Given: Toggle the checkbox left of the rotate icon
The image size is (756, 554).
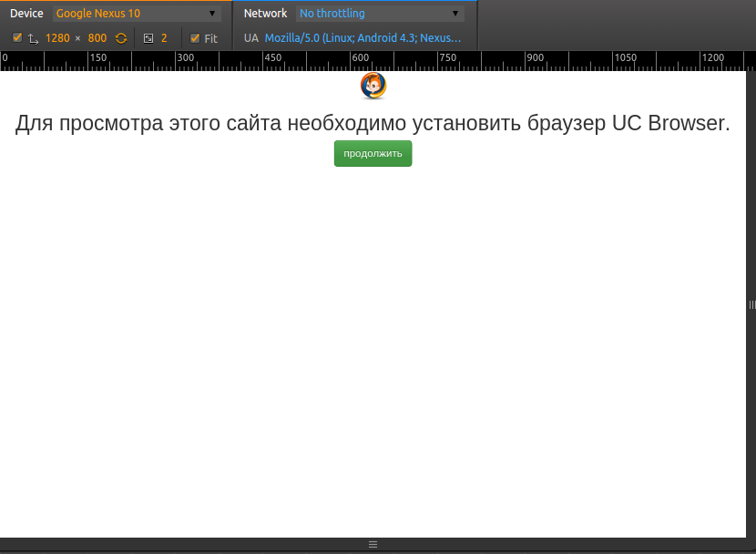Looking at the screenshot, I should (x=16, y=37).
